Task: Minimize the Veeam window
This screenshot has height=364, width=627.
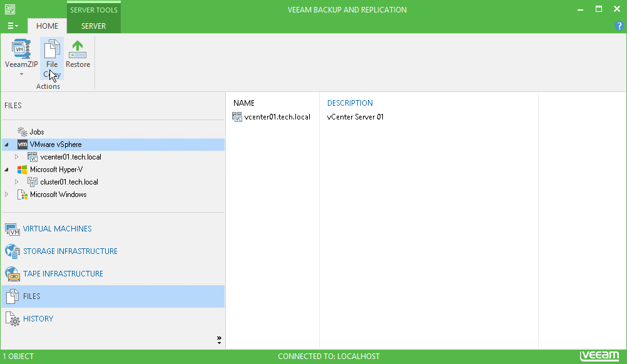Action: (580, 9)
